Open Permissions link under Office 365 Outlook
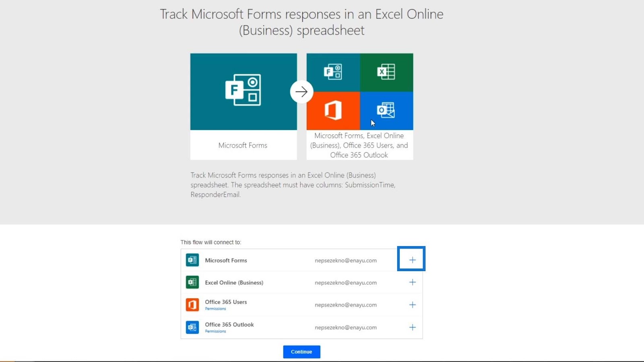 tap(215, 331)
